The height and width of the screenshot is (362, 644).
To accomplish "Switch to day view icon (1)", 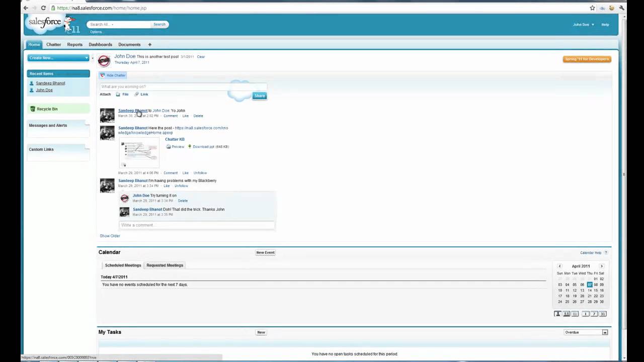I will click(585, 314).
